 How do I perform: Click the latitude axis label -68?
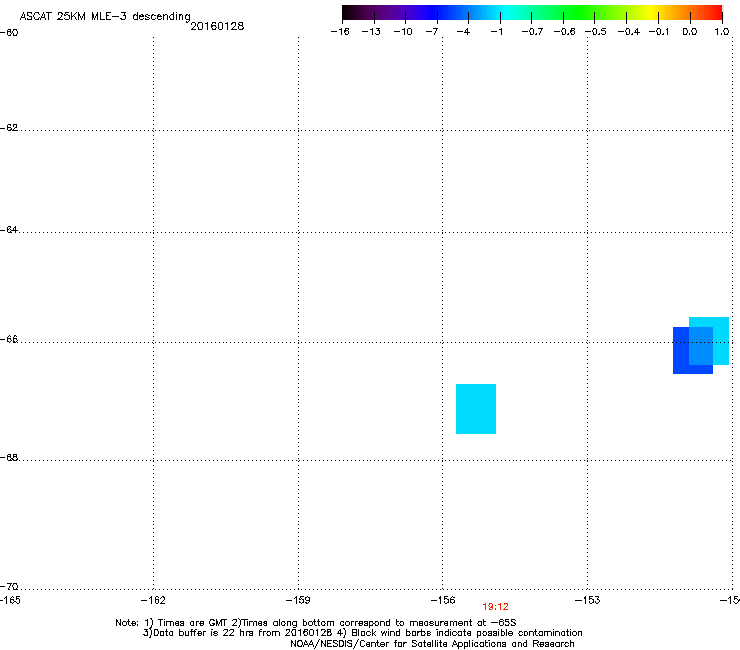9,457
